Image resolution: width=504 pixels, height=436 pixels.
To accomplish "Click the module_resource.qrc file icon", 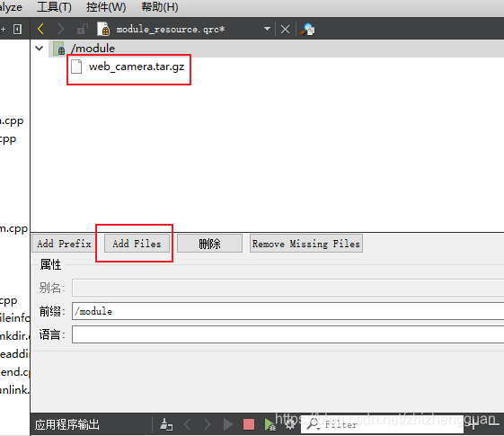I will click(103, 29).
